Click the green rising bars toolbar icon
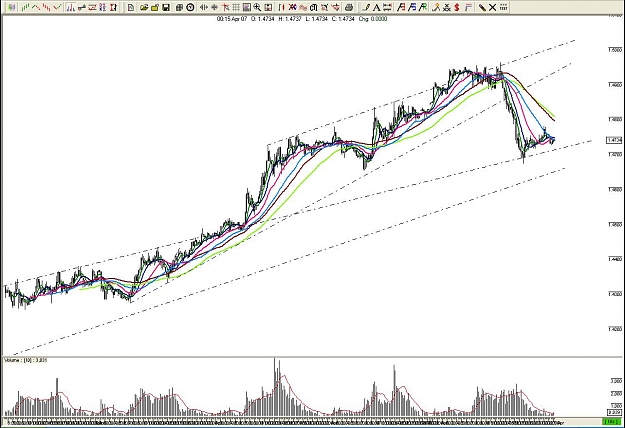 (25, 7)
